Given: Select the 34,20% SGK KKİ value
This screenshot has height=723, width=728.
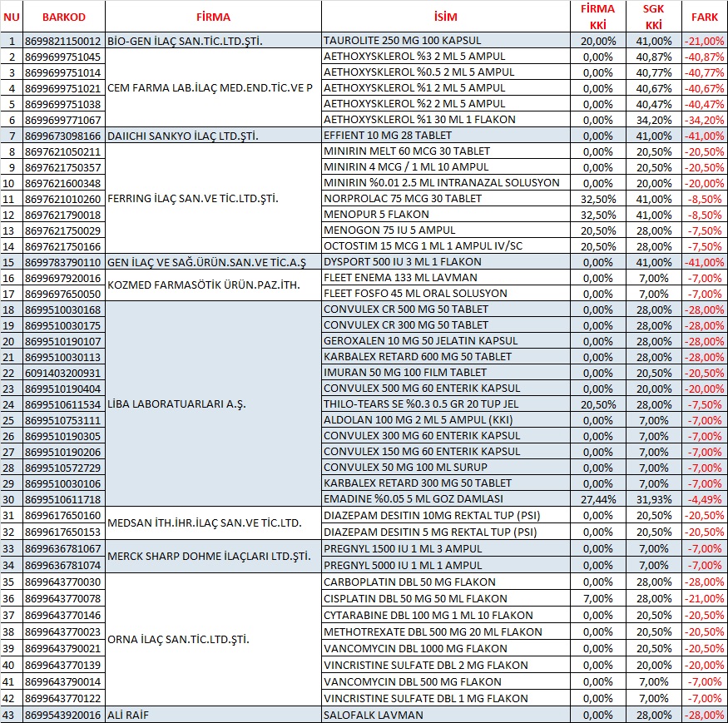Looking at the screenshot, I should [x=654, y=120].
